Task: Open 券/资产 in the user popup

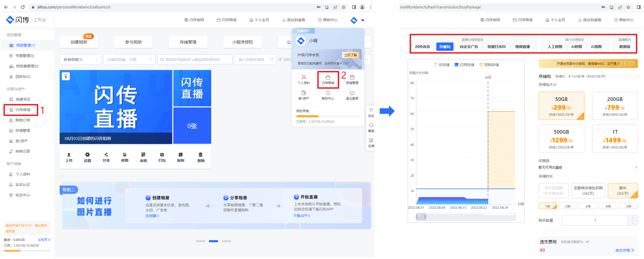Action: pyautogui.click(x=304, y=95)
